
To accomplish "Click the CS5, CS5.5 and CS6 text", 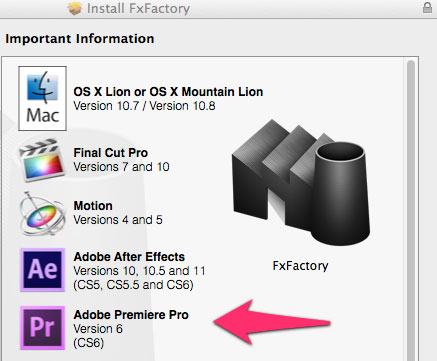I will pos(133,285).
